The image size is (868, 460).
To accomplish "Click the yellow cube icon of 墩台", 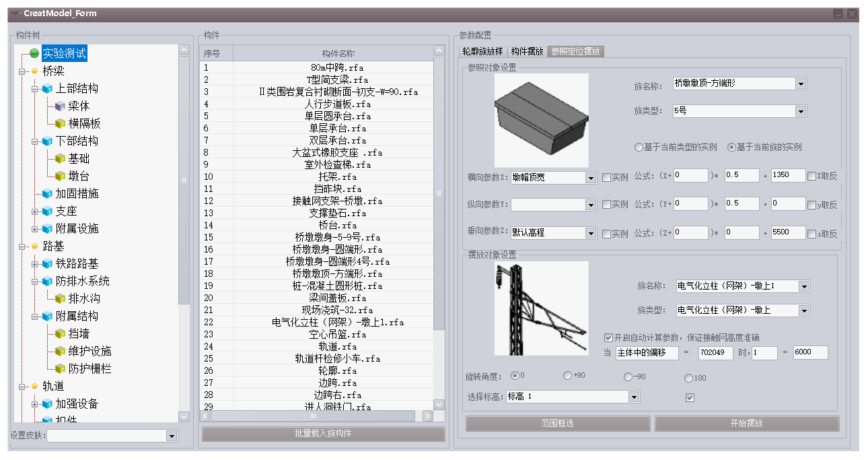I will (60, 176).
